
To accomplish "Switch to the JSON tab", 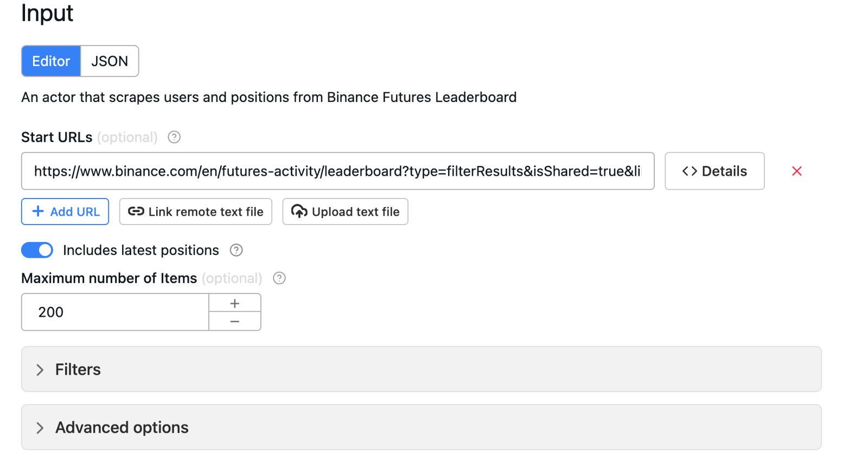I will [110, 61].
